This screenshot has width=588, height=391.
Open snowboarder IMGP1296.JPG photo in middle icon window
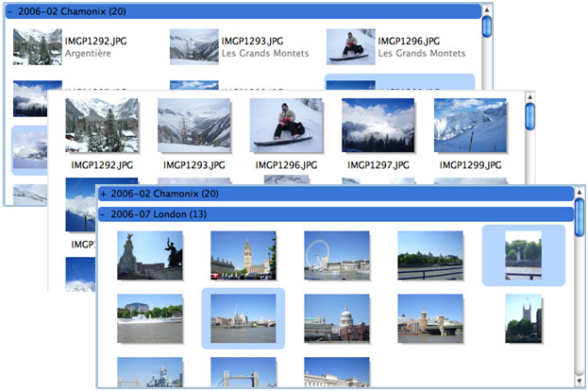click(286, 126)
